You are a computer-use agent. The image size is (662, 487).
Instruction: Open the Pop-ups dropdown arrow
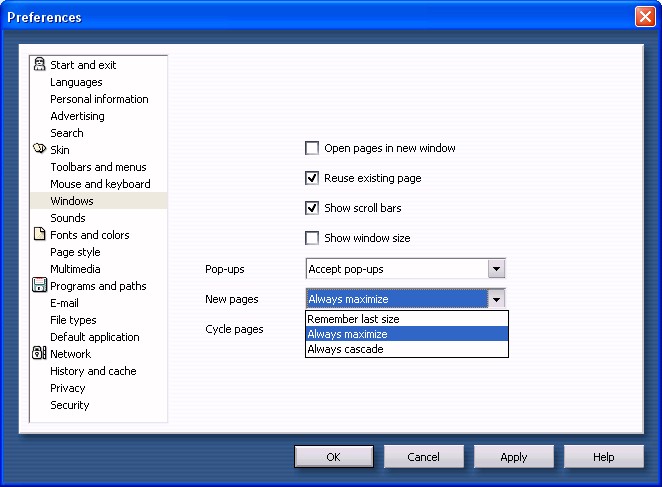coord(496,269)
